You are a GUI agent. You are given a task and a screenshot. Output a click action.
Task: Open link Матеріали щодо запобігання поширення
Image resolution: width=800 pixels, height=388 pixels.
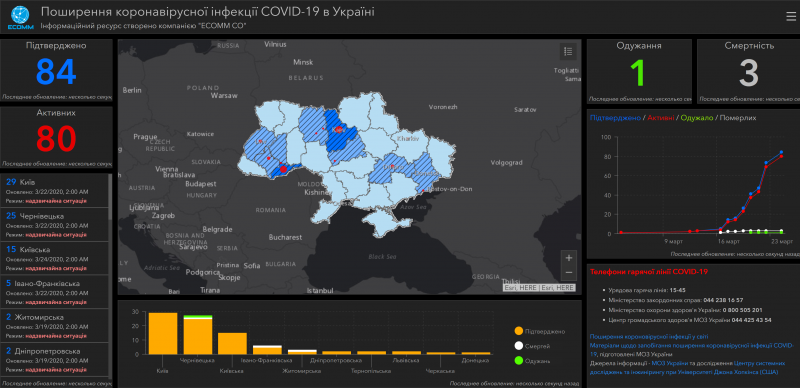coord(691,349)
